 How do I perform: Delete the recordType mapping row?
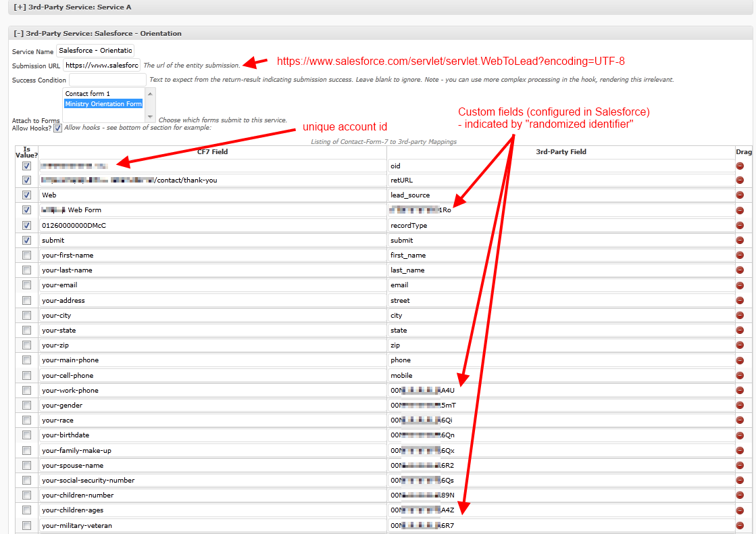coord(740,225)
